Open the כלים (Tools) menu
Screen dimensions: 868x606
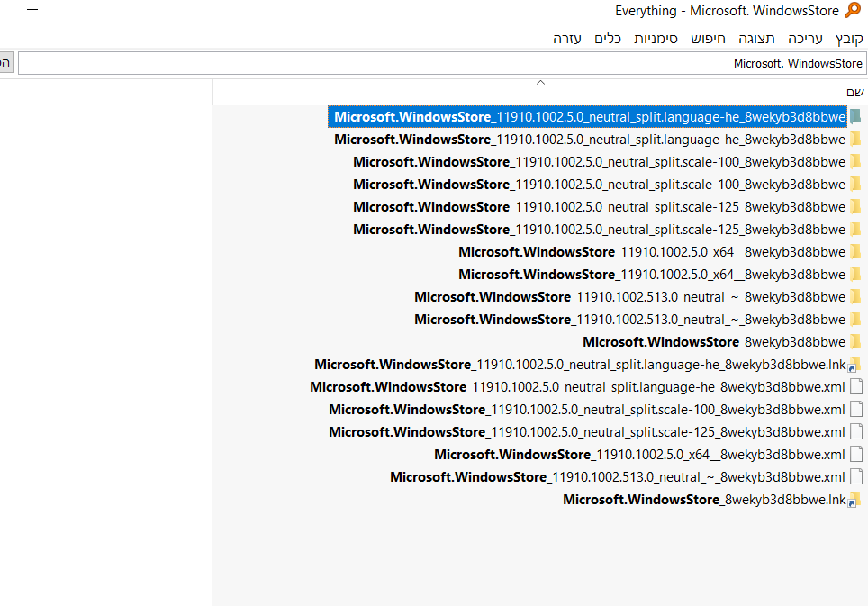pos(608,39)
